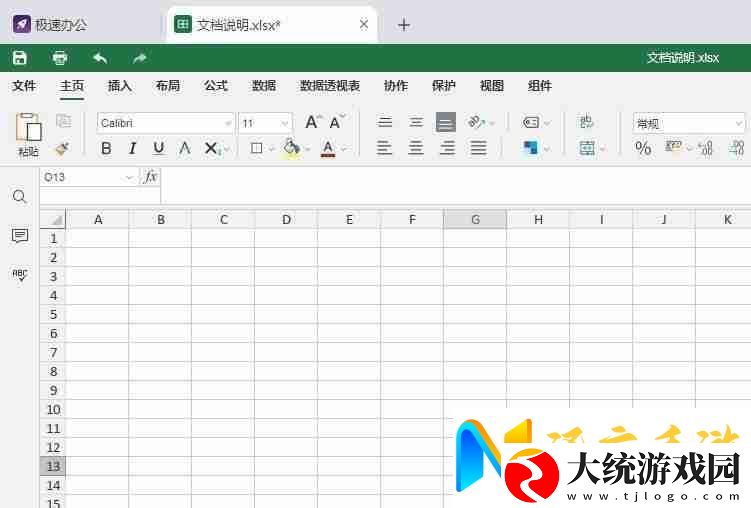The width and height of the screenshot is (751, 508).
Task: Toggle Align Right
Action: [x=447, y=148]
